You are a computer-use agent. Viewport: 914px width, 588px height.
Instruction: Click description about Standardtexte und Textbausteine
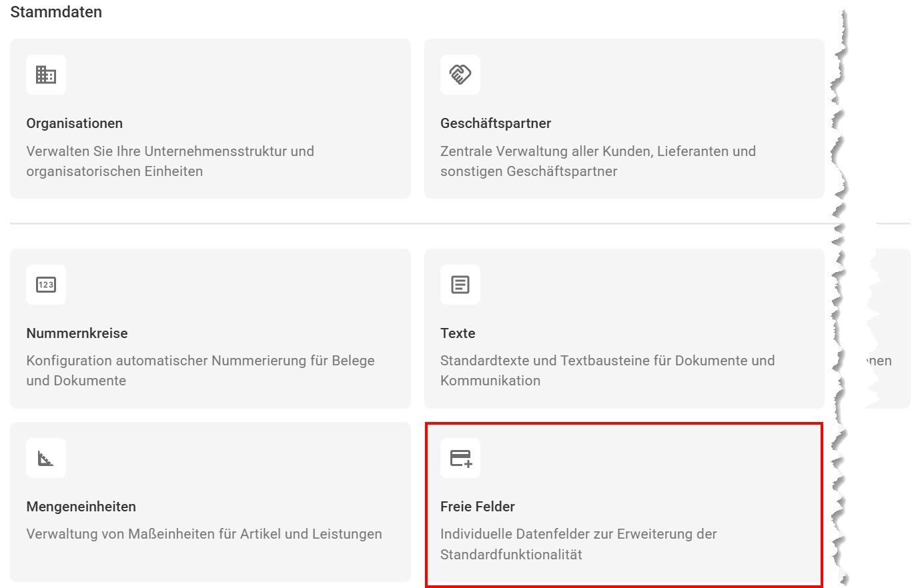pos(607,371)
